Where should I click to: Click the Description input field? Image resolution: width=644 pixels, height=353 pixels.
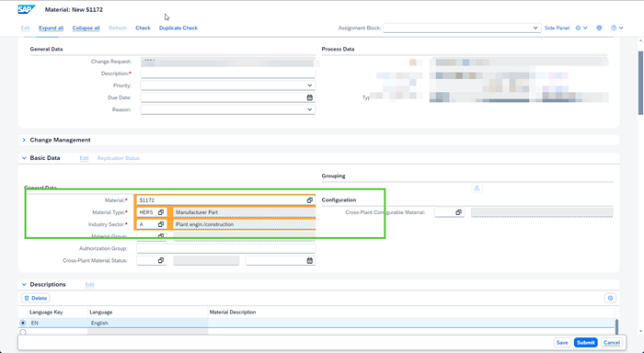(x=228, y=74)
